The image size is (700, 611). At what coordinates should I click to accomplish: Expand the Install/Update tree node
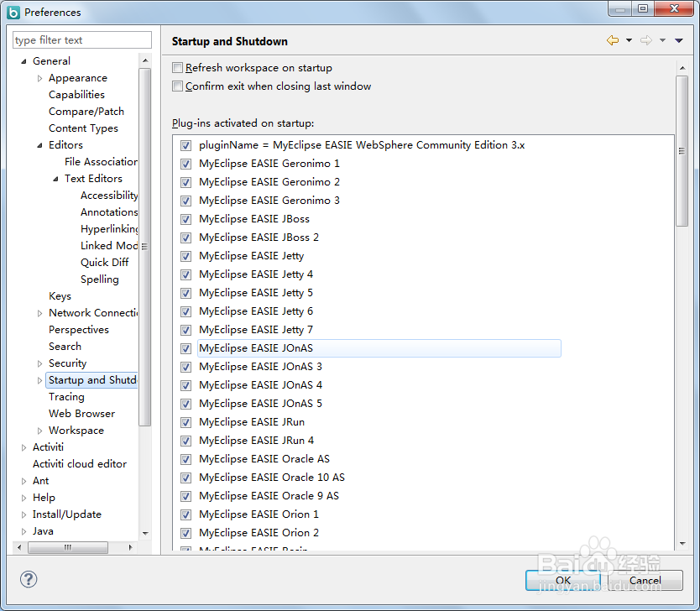(x=24, y=514)
